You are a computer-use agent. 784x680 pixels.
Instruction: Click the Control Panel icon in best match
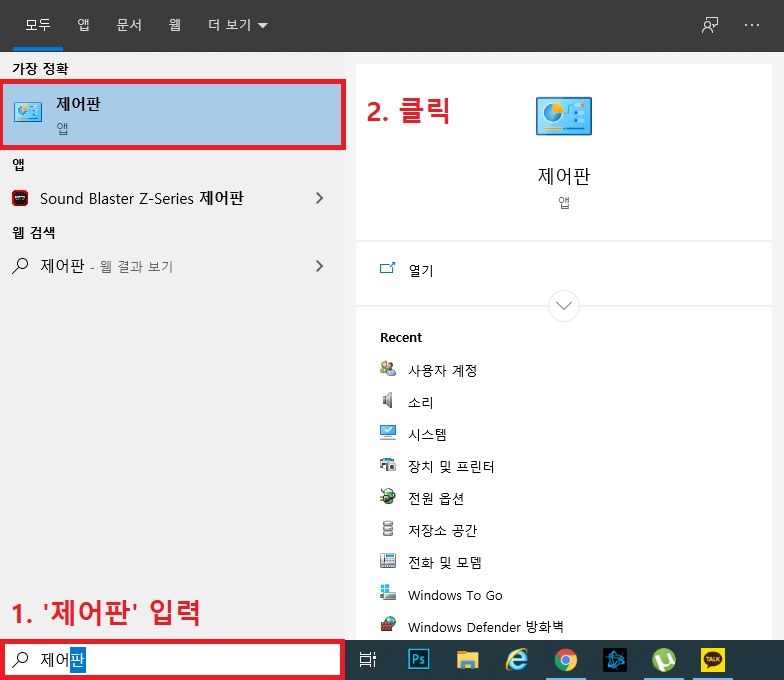(28, 112)
